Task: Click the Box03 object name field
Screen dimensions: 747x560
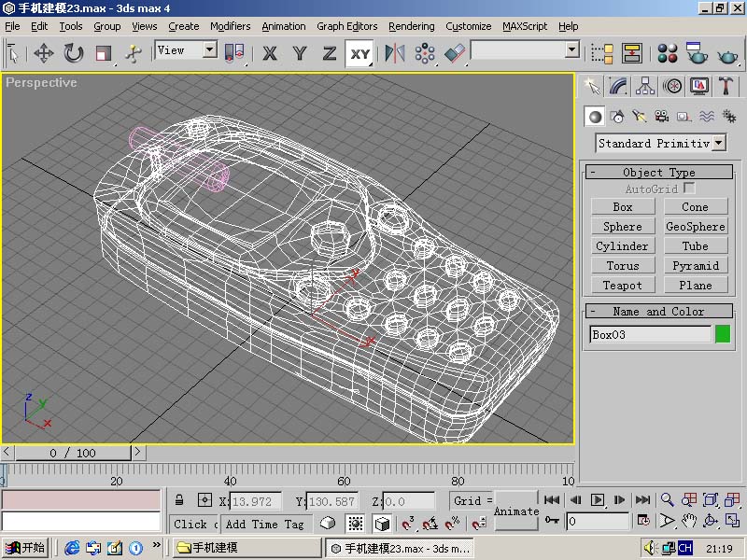Action: click(650, 334)
